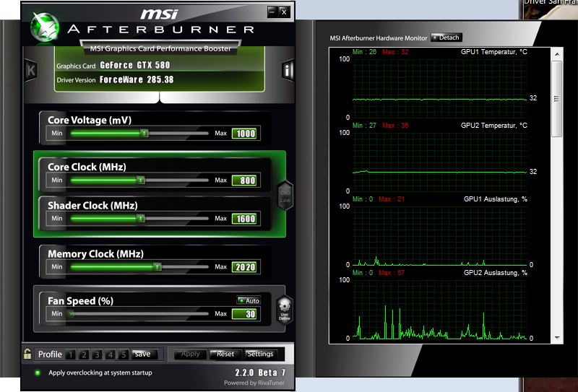This screenshot has width=578, height=392.
Task: Close the Afterburner window
Action: click(284, 12)
